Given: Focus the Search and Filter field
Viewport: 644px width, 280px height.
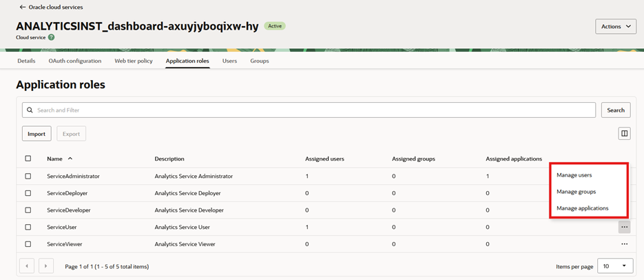Looking at the screenshot, I should coord(309,110).
